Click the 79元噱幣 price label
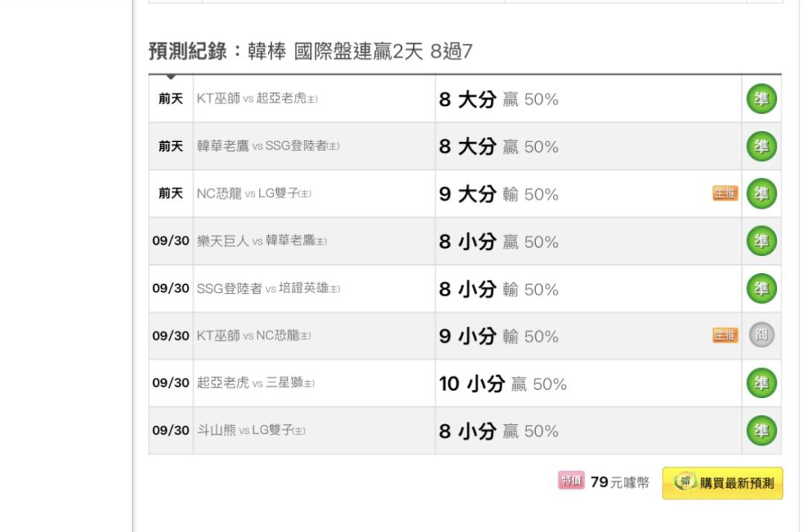 point(619,483)
